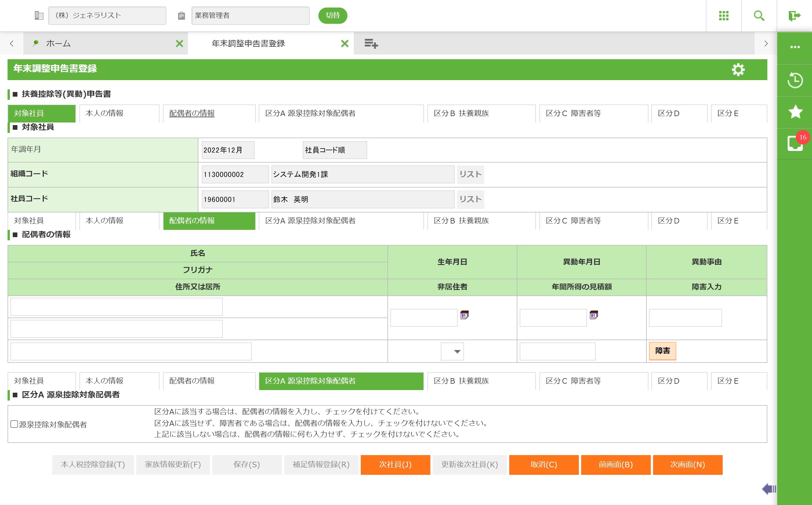Open notifications icon with 16 badge
The height and width of the screenshot is (505, 812).
(x=795, y=143)
